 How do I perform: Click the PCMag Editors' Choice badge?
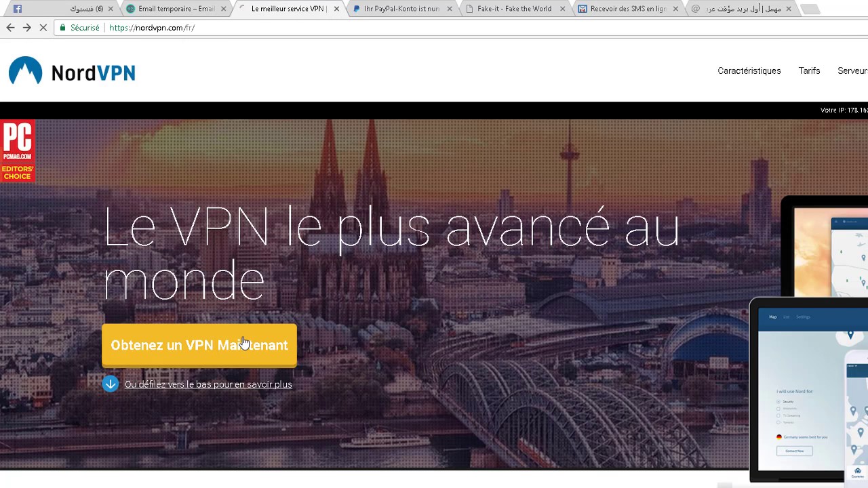coord(17,151)
